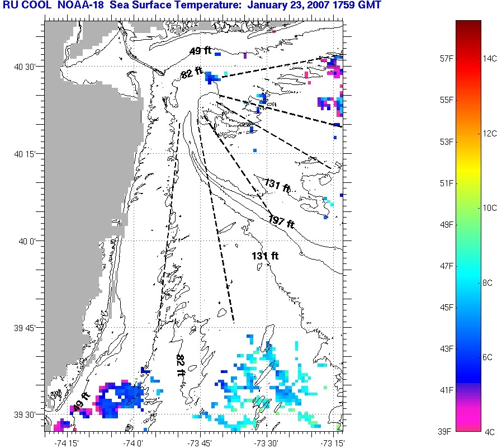This screenshot has width=497, height=448.
Task: Click the '14C' colorbar label
Action: point(489,59)
